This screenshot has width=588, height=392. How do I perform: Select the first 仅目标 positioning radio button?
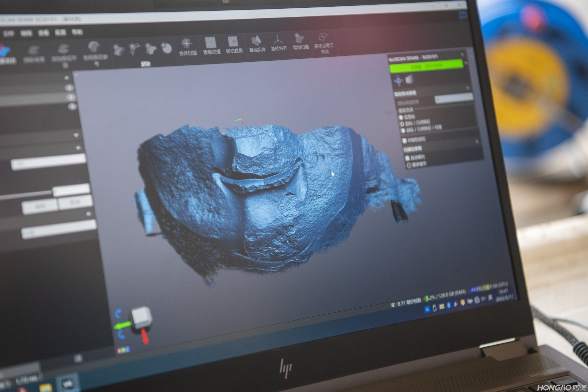401,117
